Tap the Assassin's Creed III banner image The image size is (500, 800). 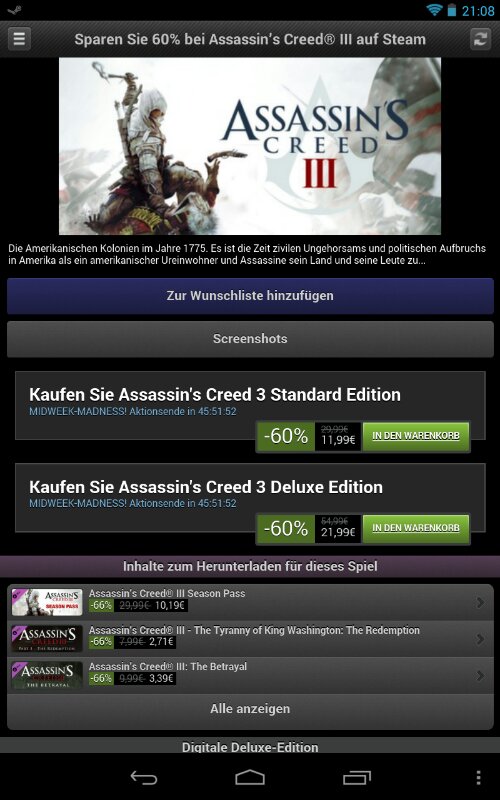[x=250, y=146]
